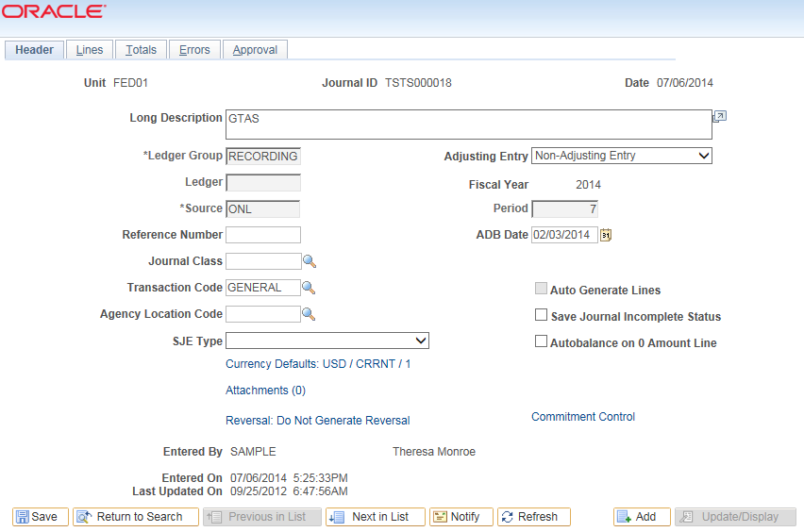This screenshot has width=804, height=532.
Task: Click the ADB Date input field
Action: click(564, 235)
